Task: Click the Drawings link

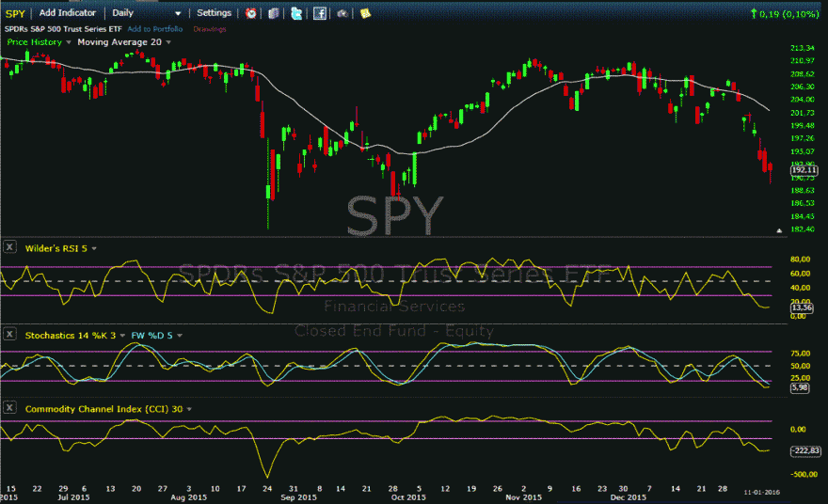Action: (x=210, y=29)
